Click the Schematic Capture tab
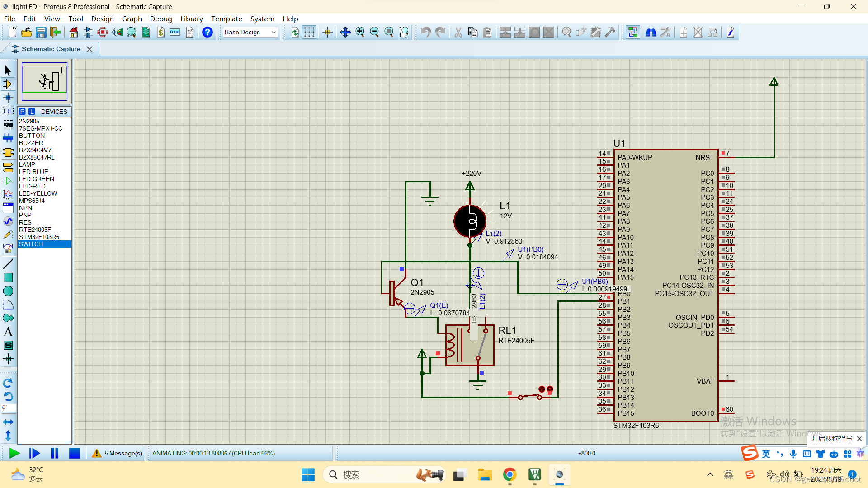The width and height of the screenshot is (868, 488). [51, 48]
